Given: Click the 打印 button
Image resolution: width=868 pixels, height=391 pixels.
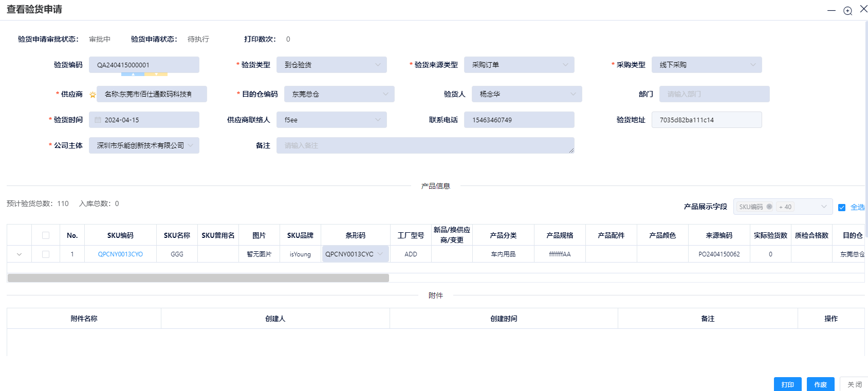Looking at the screenshot, I should (787, 384).
